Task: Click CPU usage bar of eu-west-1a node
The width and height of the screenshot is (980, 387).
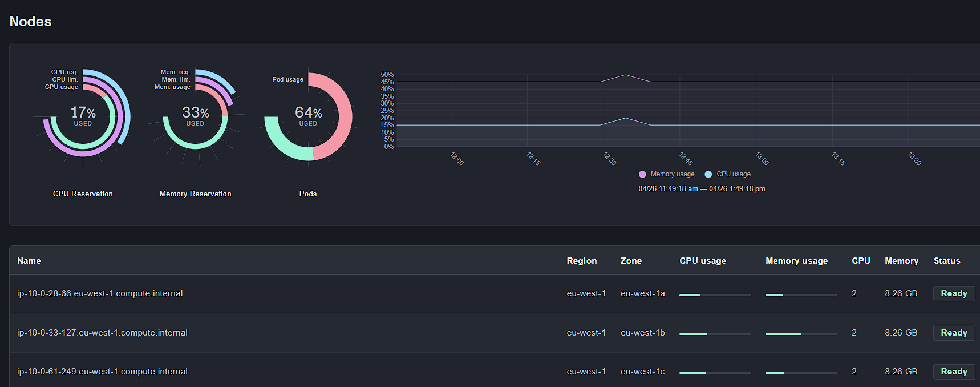Action: tap(715, 295)
